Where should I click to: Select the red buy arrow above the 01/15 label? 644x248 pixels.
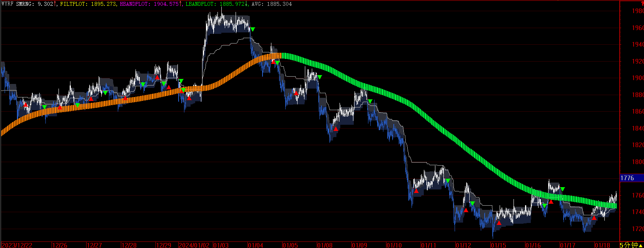coord(499,223)
